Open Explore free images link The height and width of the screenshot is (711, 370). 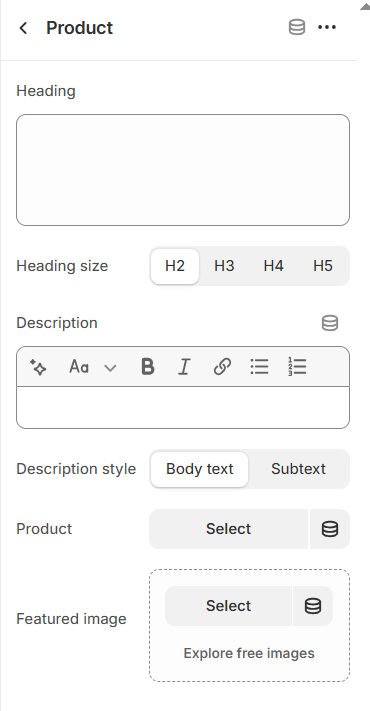point(249,653)
